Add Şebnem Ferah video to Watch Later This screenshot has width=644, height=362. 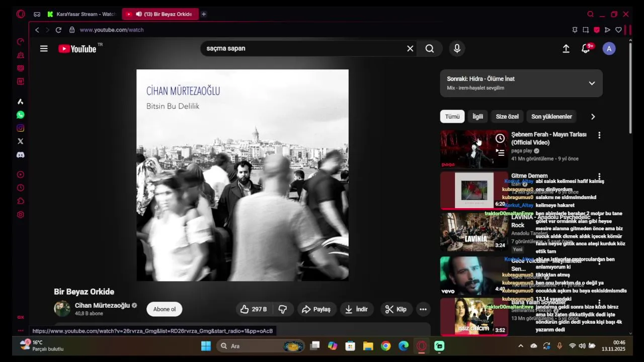(x=500, y=138)
